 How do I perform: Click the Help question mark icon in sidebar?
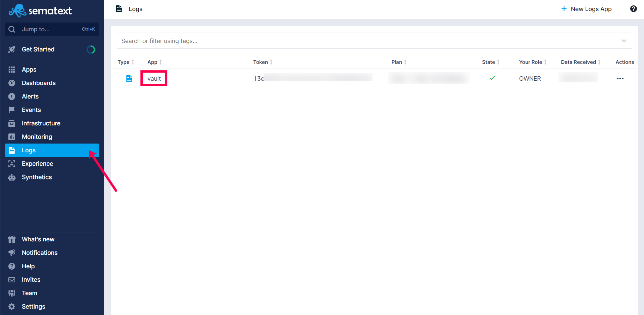click(12, 266)
